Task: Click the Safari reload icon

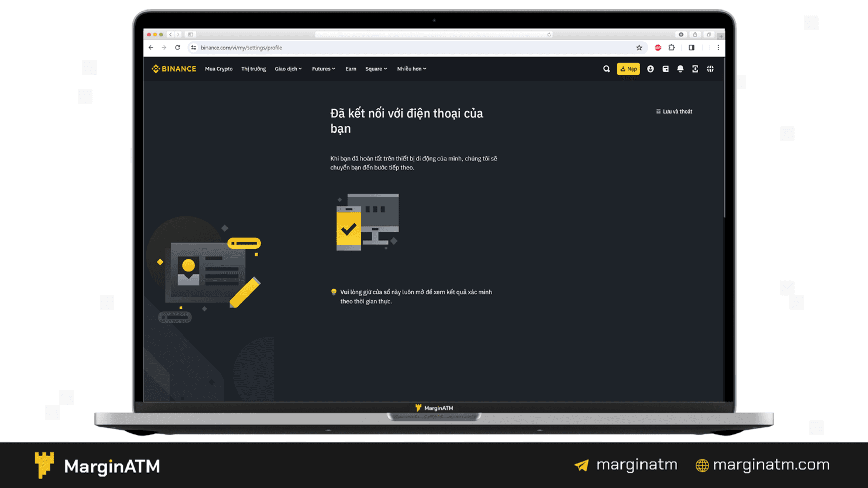Action: point(549,34)
